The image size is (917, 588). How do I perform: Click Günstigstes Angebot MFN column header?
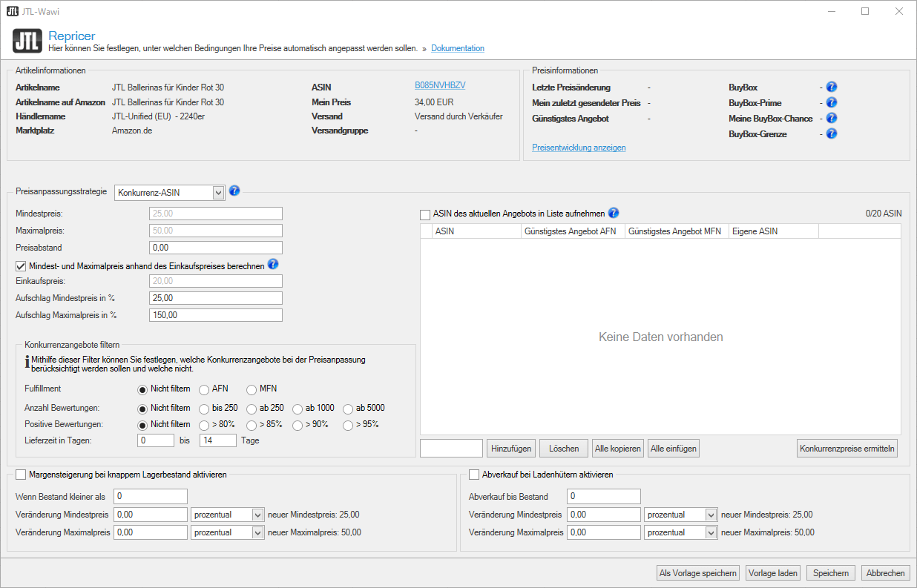coord(677,231)
